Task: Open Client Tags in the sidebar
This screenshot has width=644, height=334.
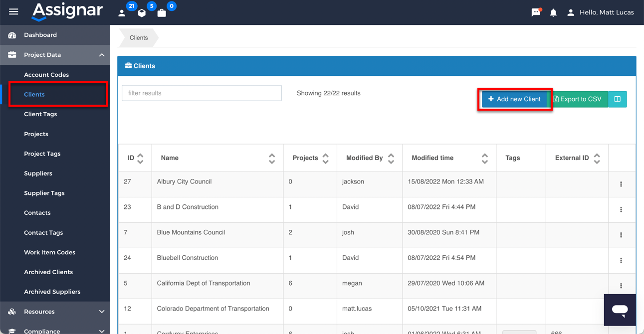Action: tap(40, 114)
